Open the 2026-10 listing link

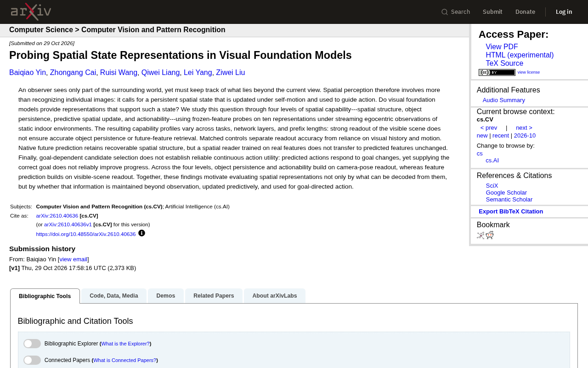coord(525,136)
